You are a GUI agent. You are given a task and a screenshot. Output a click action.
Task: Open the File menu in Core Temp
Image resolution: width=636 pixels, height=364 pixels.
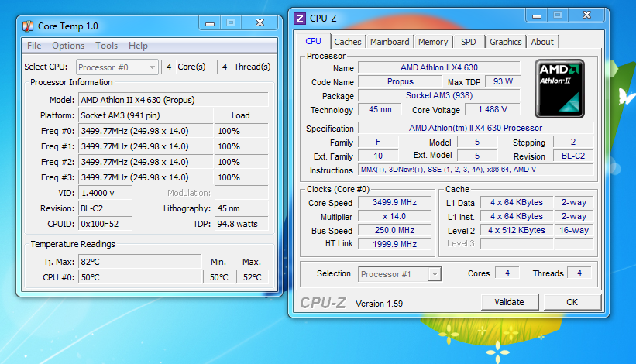click(34, 46)
